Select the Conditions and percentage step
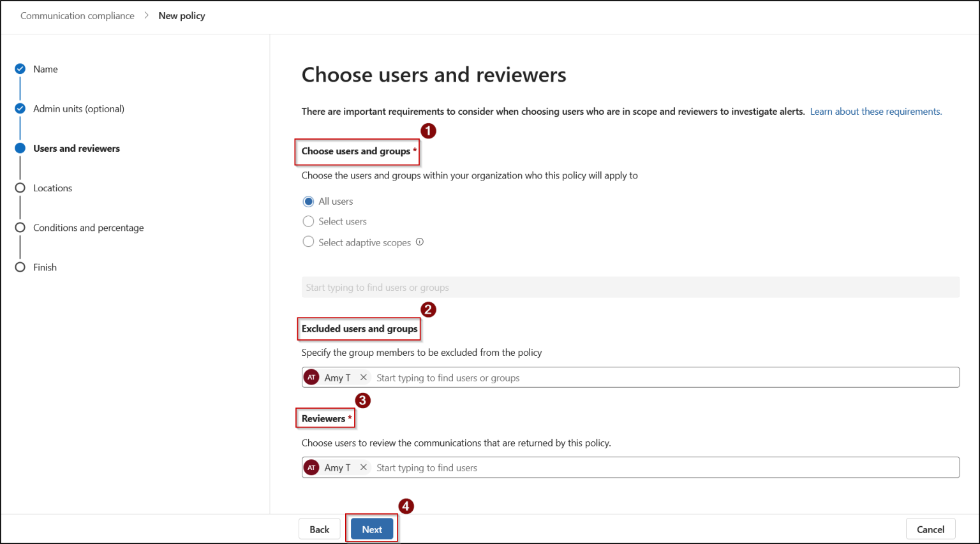The height and width of the screenshot is (544, 980). point(88,227)
